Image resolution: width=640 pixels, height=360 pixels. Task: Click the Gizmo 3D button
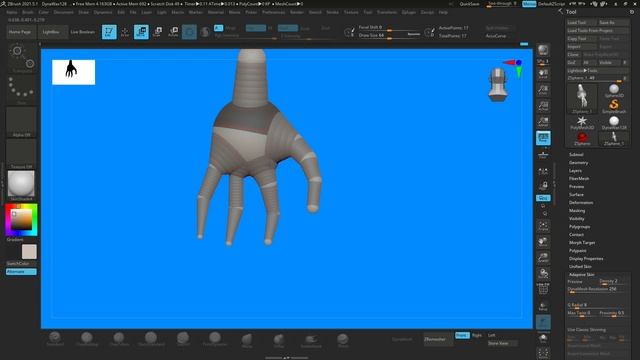pos(189,32)
